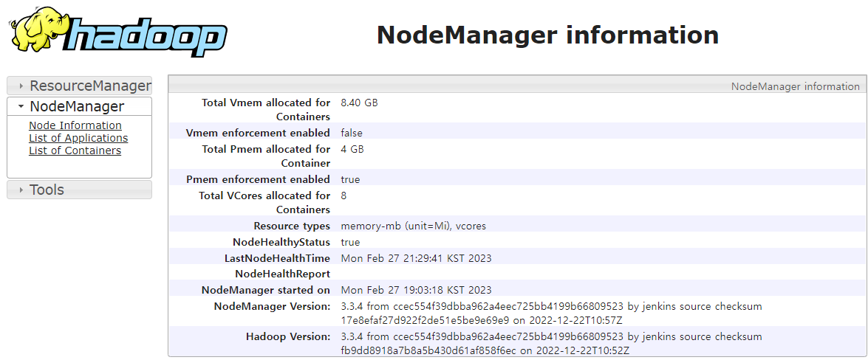Open the Node Information link
Viewport: 868px width, 360px height.
pos(75,125)
